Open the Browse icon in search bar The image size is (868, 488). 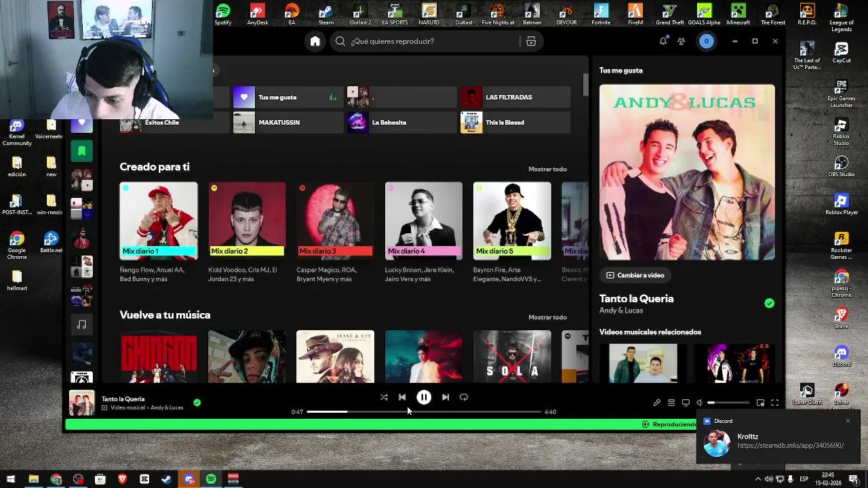point(531,41)
